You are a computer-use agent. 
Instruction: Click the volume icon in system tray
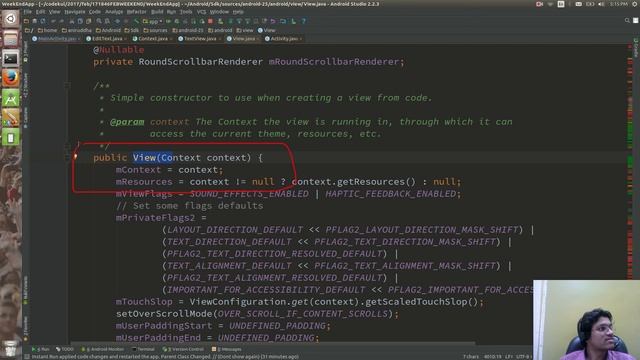pyautogui.click(x=601, y=4)
